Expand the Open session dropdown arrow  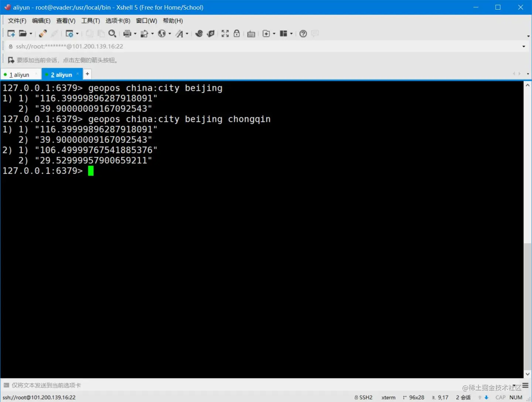pyautogui.click(x=31, y=34)
